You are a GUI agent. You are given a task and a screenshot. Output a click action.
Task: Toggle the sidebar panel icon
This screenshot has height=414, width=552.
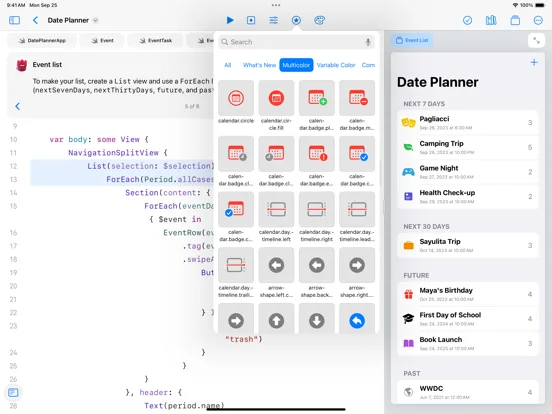[x=14, y=20]
